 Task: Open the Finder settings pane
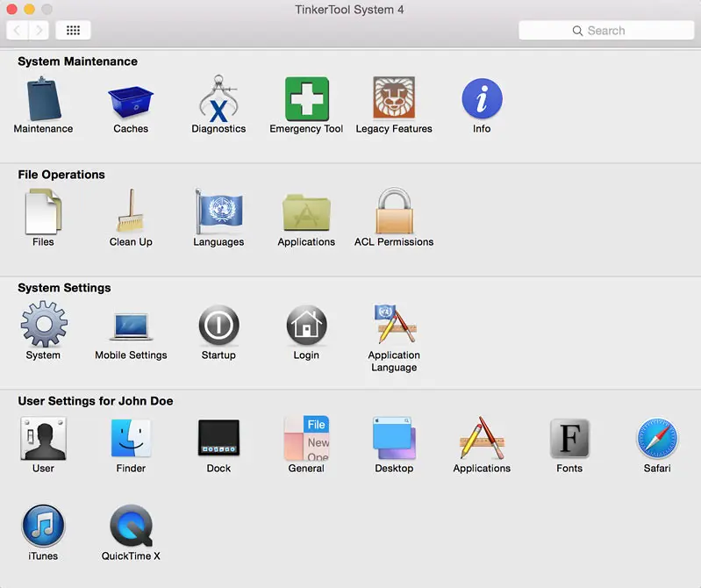point(131,438)
